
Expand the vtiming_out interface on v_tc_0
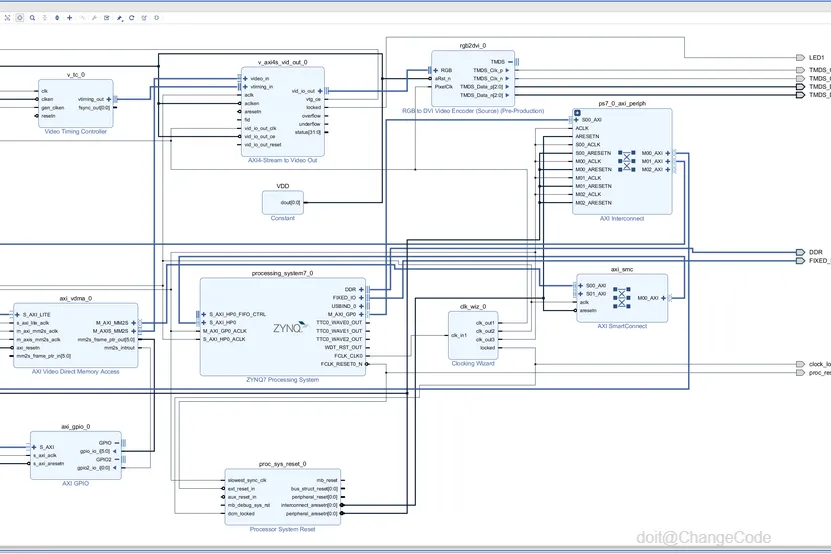tap(109, 99)
